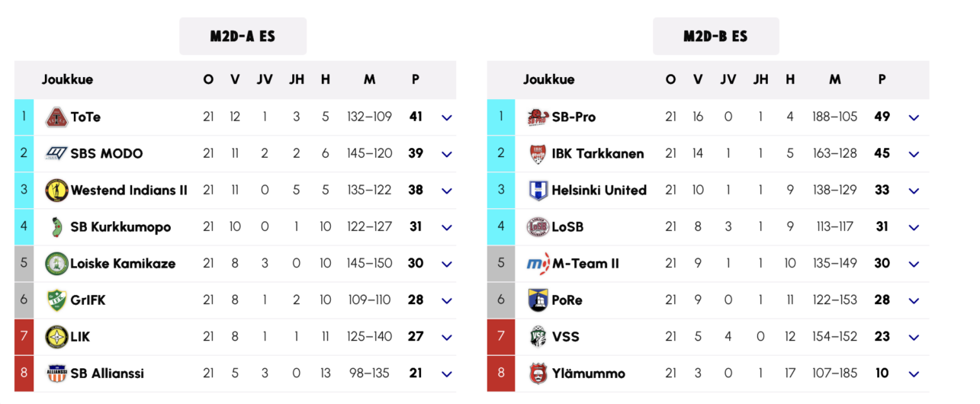Viewport: 980px width, 404px height.
Task: Expand the SB Allianssi row chevron
Action: coord(447,374)
